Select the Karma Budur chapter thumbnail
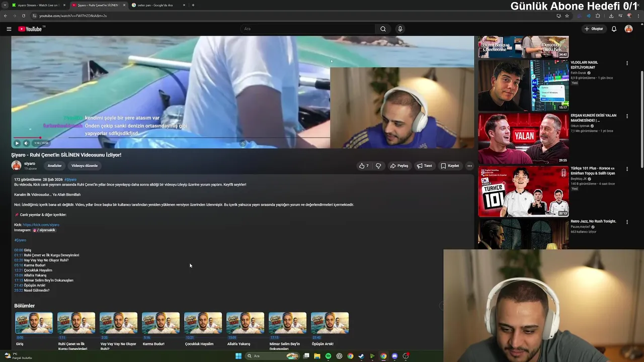Screen dimensions: 644x362 [x=160, y=323]
